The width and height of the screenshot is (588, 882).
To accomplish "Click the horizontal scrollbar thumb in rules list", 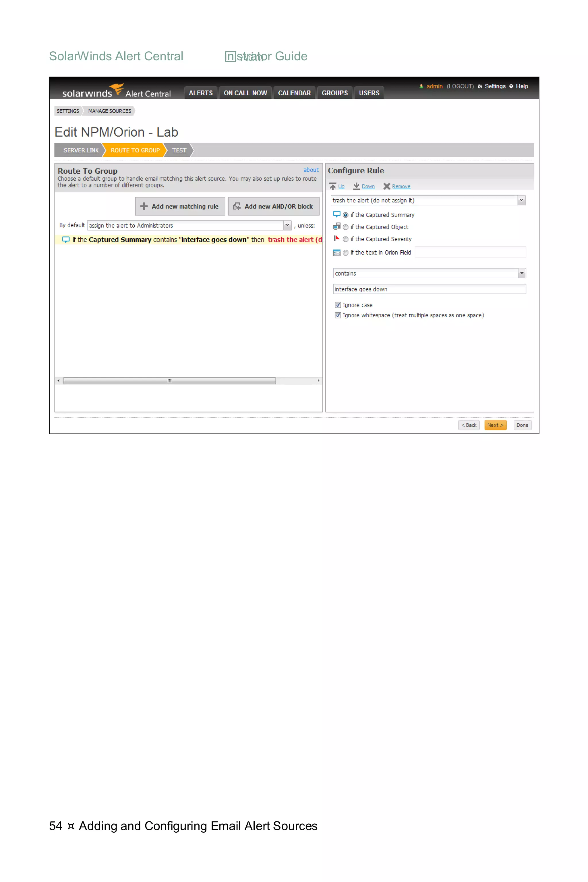I will (169, 381).
